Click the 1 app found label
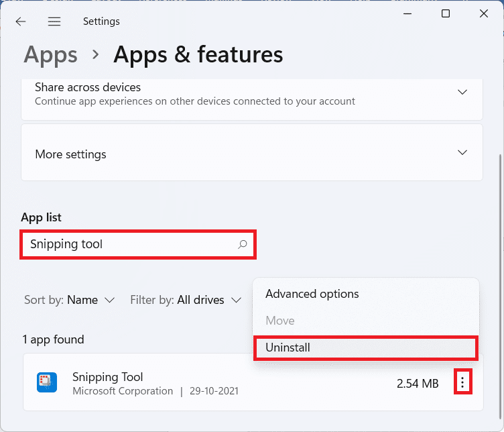This screenshot has width=504, height=432. 53,339
